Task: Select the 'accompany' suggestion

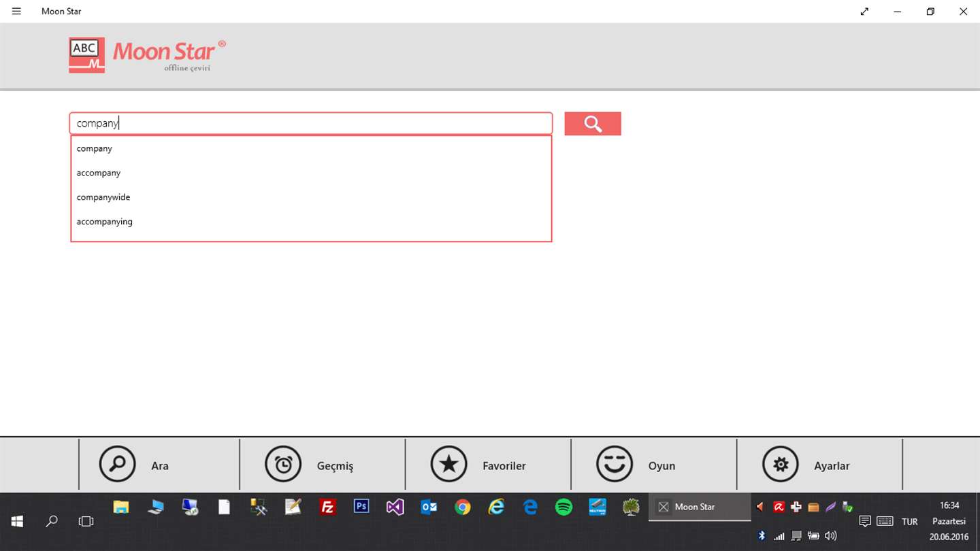Action: (x=311, y=173)
